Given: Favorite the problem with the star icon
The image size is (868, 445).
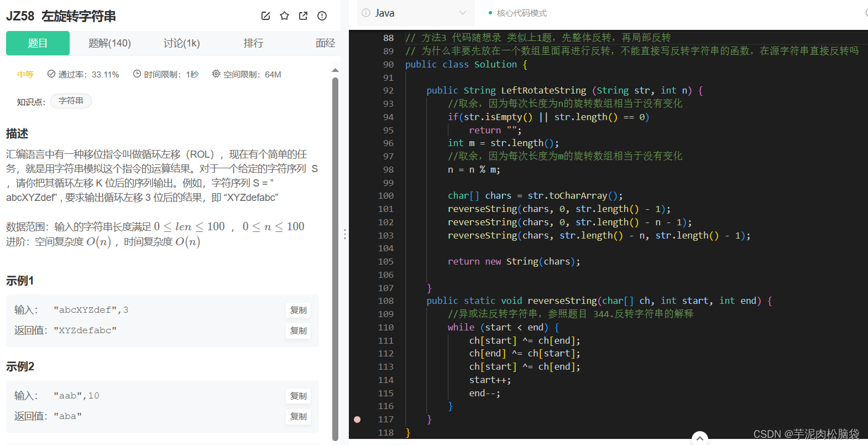Looking at the screenshot, I should click(x=284, y=16).
